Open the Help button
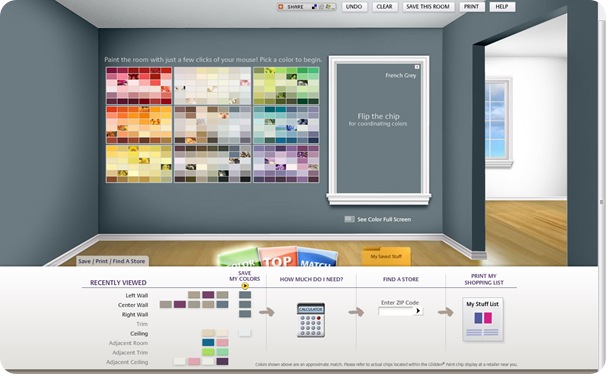Image resolution: width=606 pixels, height=374 pixels. point(502,7)
